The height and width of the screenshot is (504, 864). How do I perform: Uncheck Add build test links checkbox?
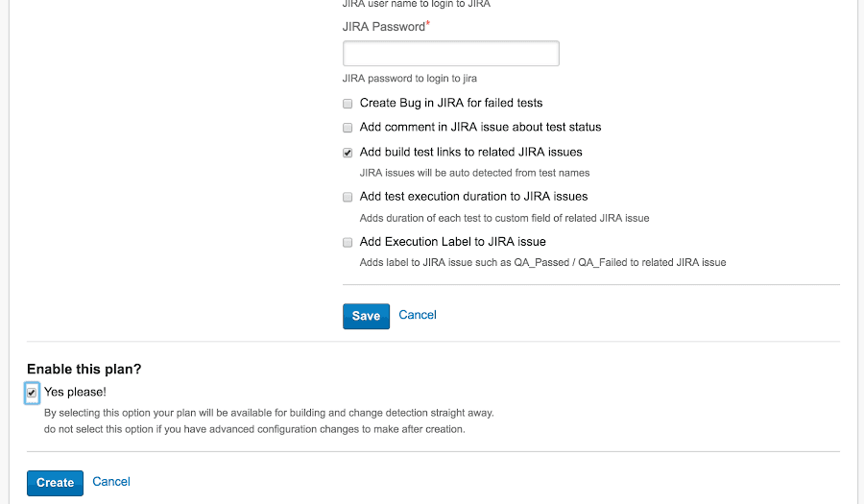[x=348, y=153]
